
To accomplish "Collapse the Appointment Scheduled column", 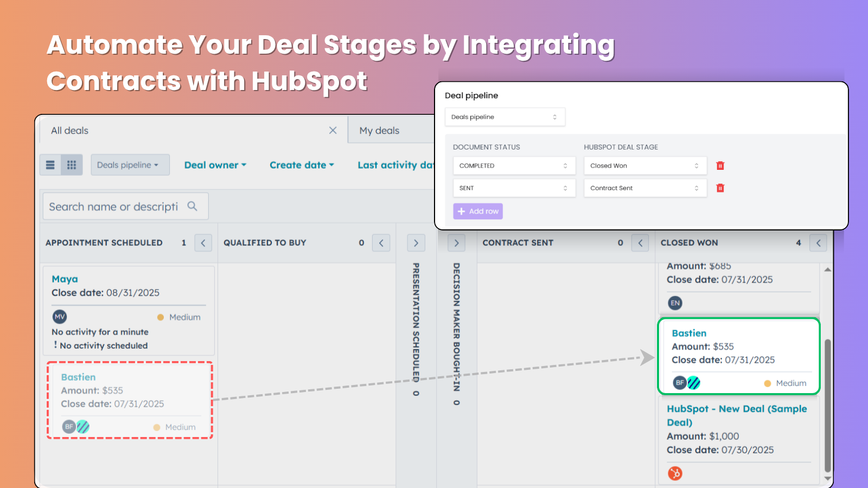I will pyautogui.click(x=203, y=243).
